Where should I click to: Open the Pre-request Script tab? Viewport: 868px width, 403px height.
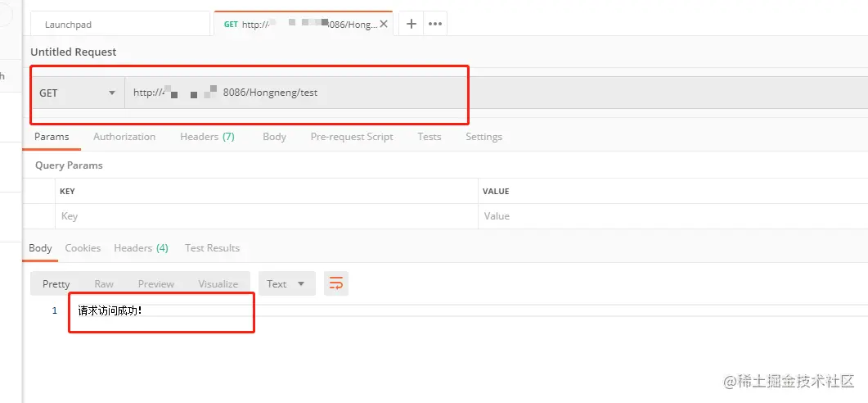[352, 136]
